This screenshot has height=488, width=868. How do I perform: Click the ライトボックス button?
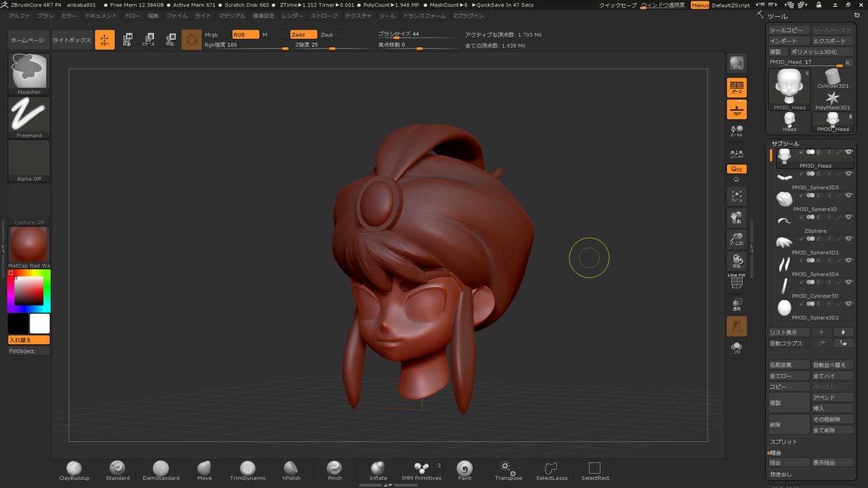click(x=72, y=40)
